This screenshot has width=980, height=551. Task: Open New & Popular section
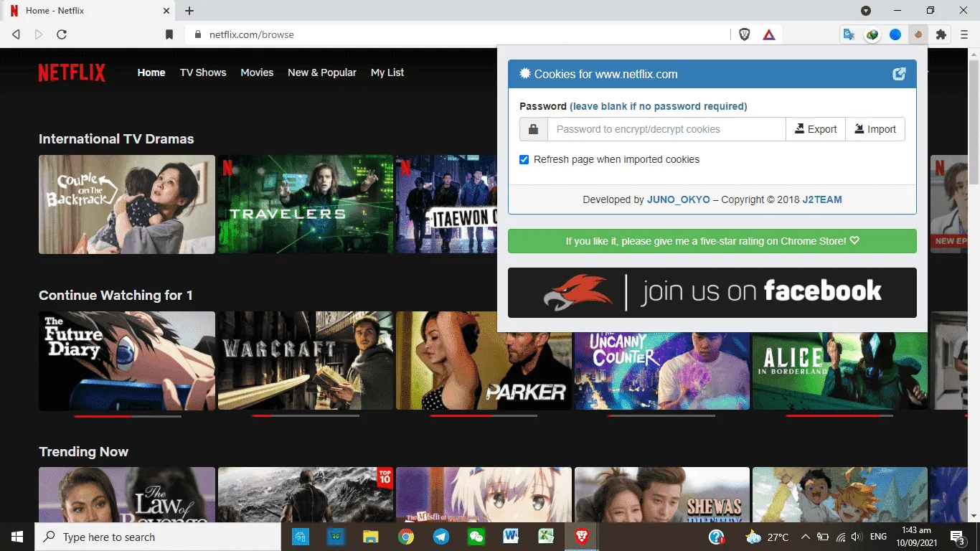point(322,72)
